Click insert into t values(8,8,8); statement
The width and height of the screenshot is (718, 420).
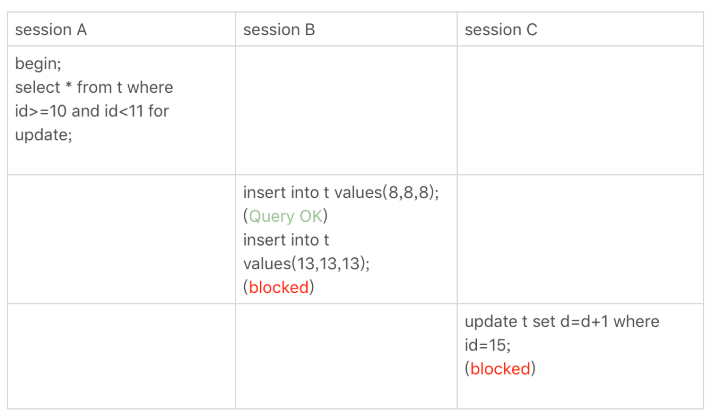[x=341, y=192]
